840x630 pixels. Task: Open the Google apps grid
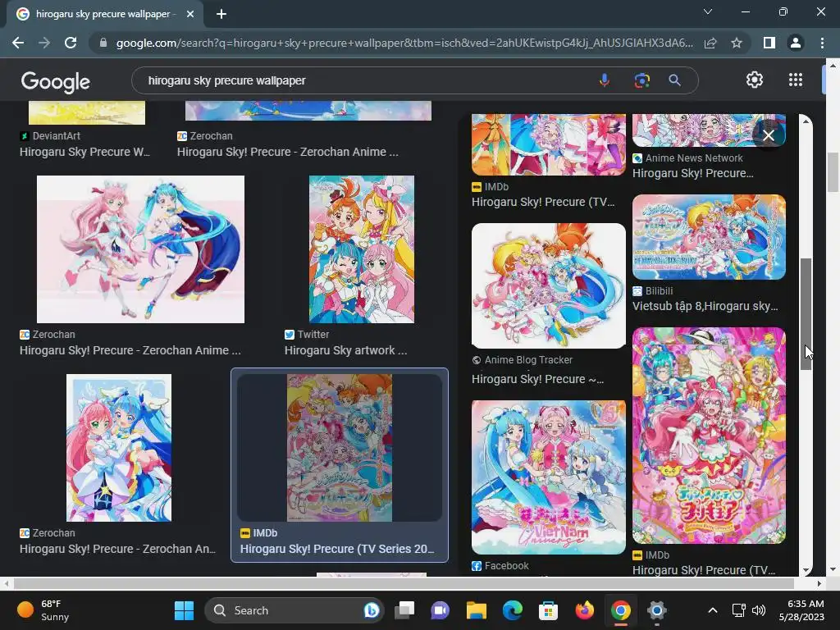coord(796,80)
